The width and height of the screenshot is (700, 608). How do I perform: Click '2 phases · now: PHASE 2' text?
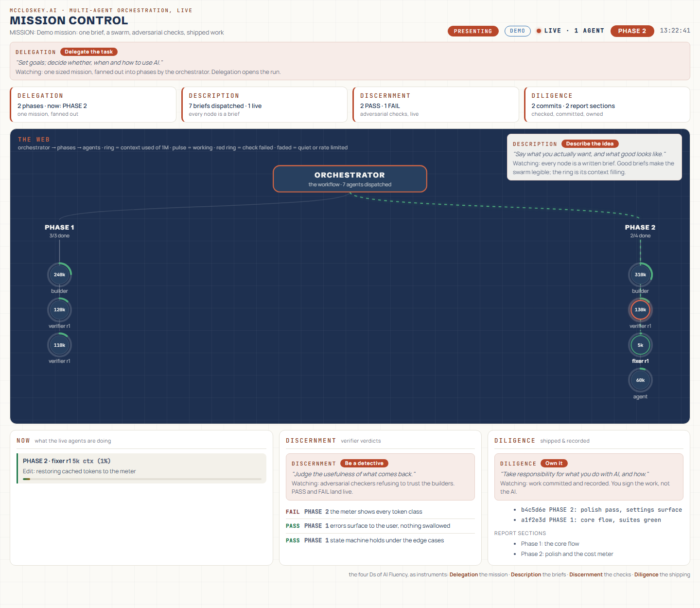click(x=52, y=106)
